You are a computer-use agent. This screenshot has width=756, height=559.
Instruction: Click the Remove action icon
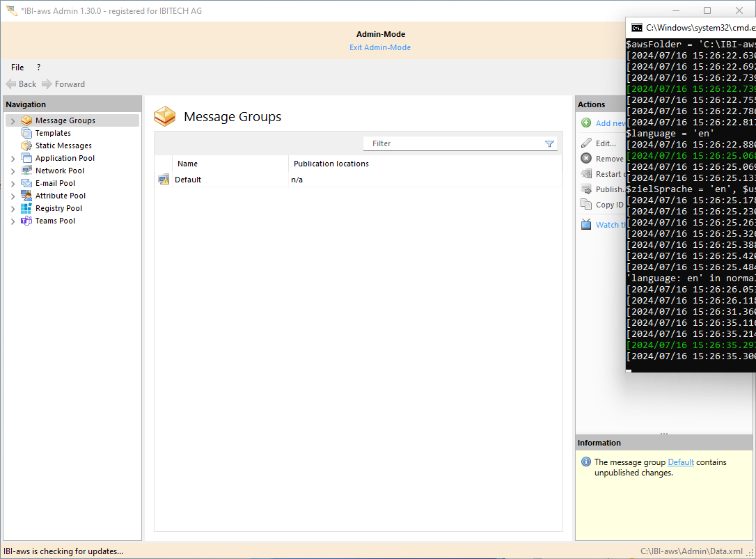tap(586, 159)
